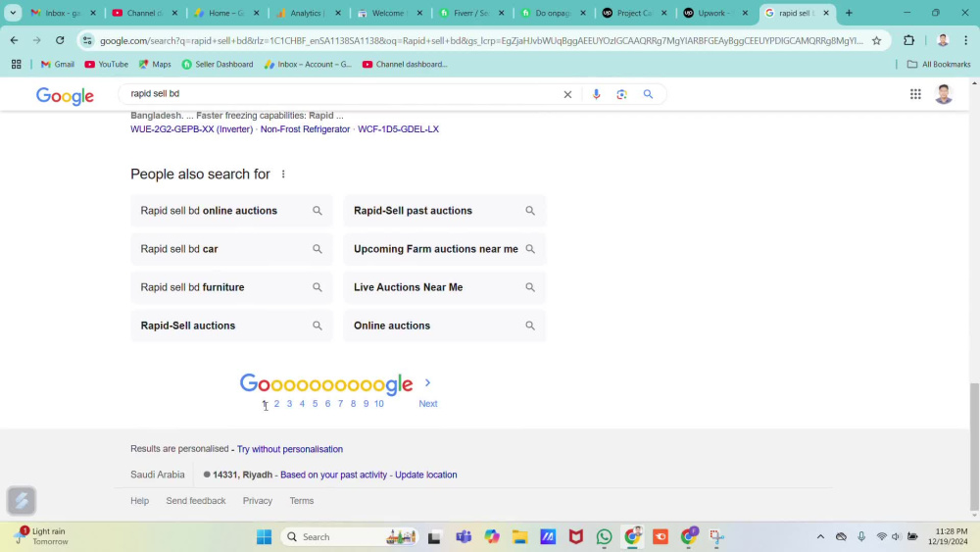The image size is (980, 552).
Task: Open the Windows Start menu
Action: (x=264, y=537)
